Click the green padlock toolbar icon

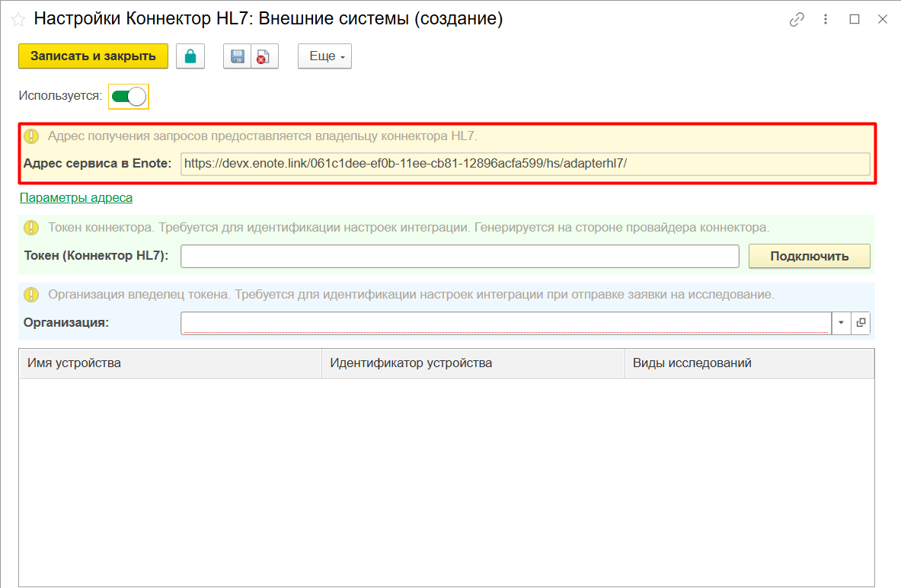[x=190, y=56]
